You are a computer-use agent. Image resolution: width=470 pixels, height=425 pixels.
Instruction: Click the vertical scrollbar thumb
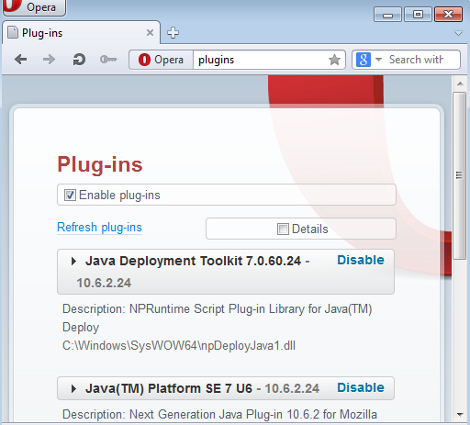460,176
